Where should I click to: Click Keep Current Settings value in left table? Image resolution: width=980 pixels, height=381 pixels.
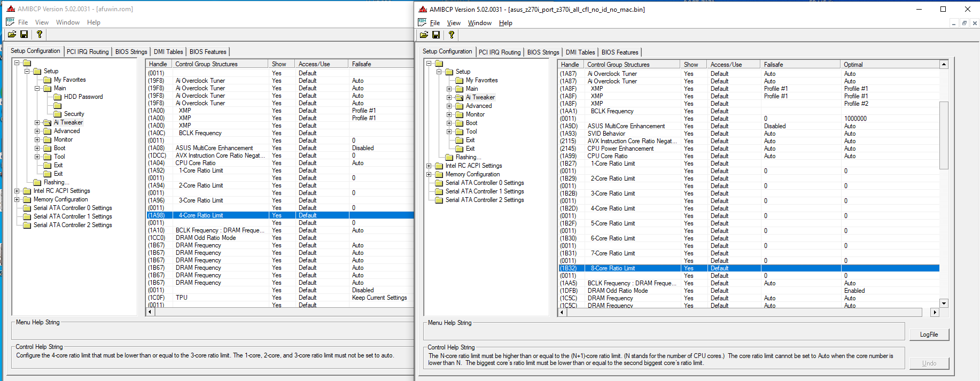[379, 298]
